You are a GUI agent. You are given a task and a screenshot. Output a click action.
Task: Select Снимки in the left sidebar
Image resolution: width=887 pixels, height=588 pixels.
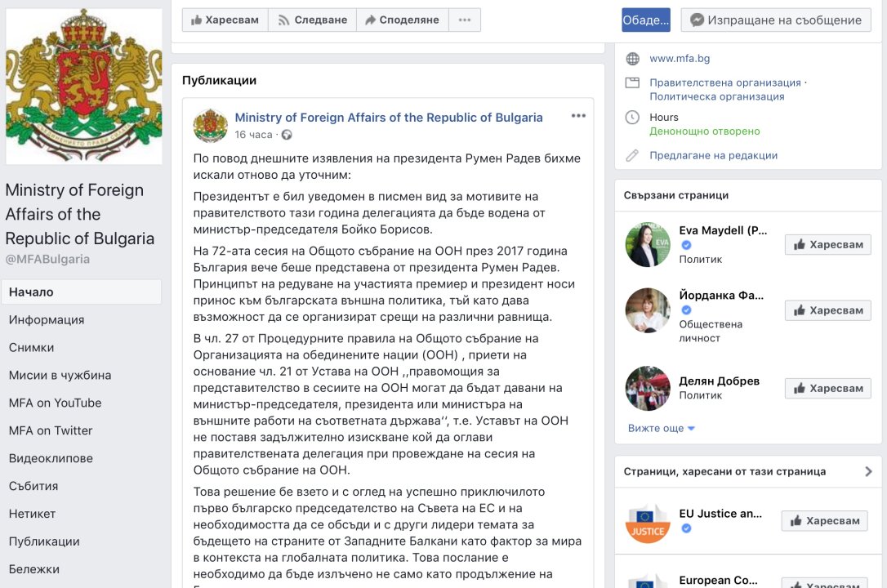31,348
